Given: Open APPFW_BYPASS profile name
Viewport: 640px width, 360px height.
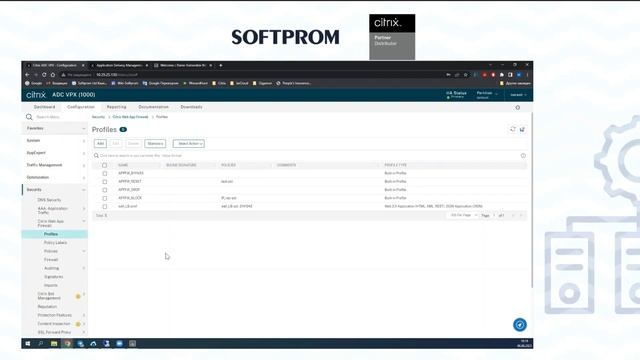Looking at the screenshot, I should click(131, 173).
